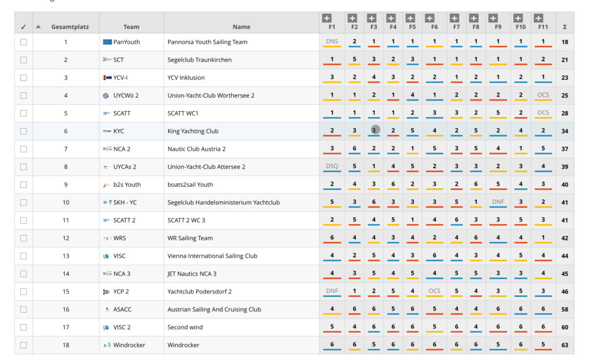Click the ASACC team logo icon
This screenshot has height=364, width=592.
tap(107, 309)
